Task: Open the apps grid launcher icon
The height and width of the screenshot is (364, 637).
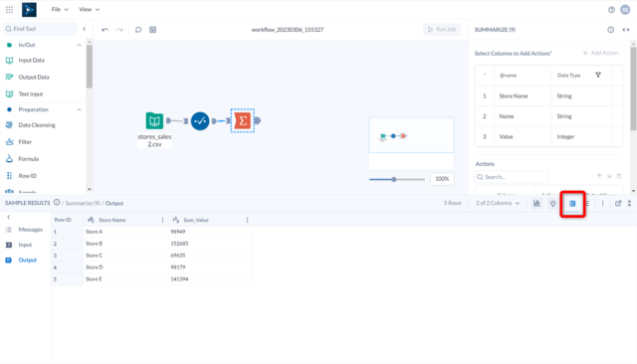Action: click(x=9, y=9)
